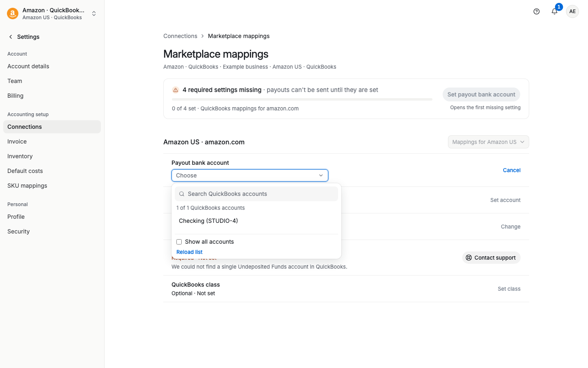Select Connections in the sidebar
The height and width of the screenshot is (368, 588).
52,127
